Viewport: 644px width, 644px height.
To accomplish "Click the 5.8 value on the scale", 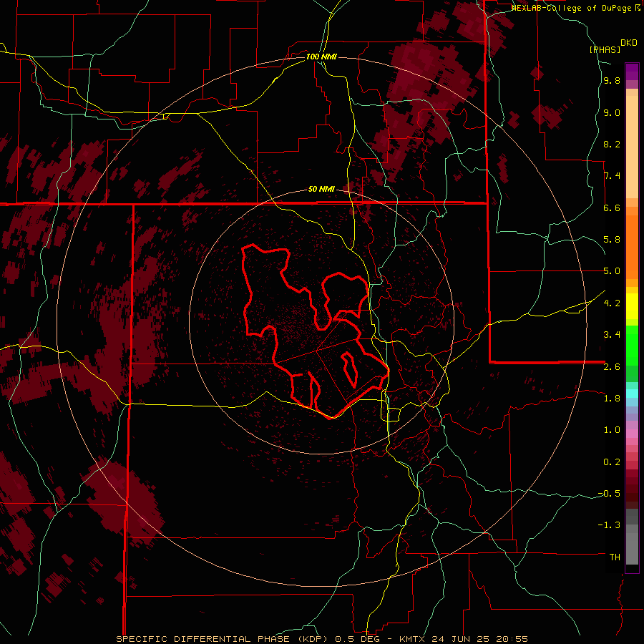I will point(612,240).
